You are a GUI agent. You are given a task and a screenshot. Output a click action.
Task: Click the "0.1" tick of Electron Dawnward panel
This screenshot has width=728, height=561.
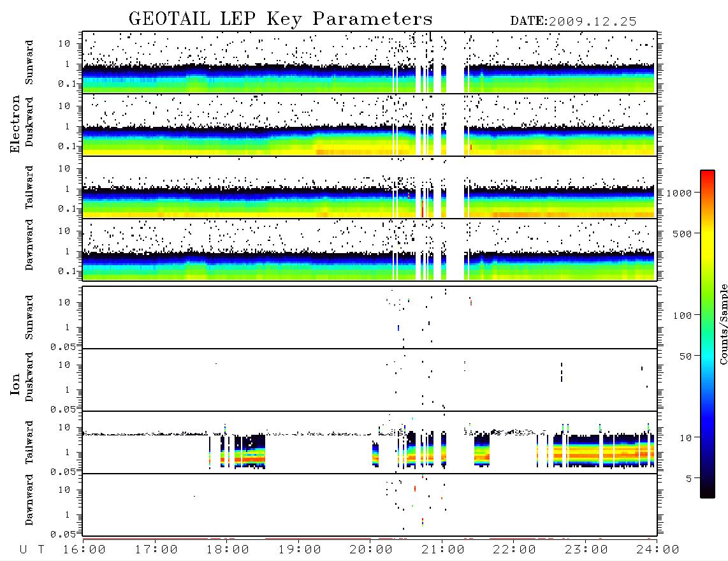pyautogui.click(x=66, y=271)
